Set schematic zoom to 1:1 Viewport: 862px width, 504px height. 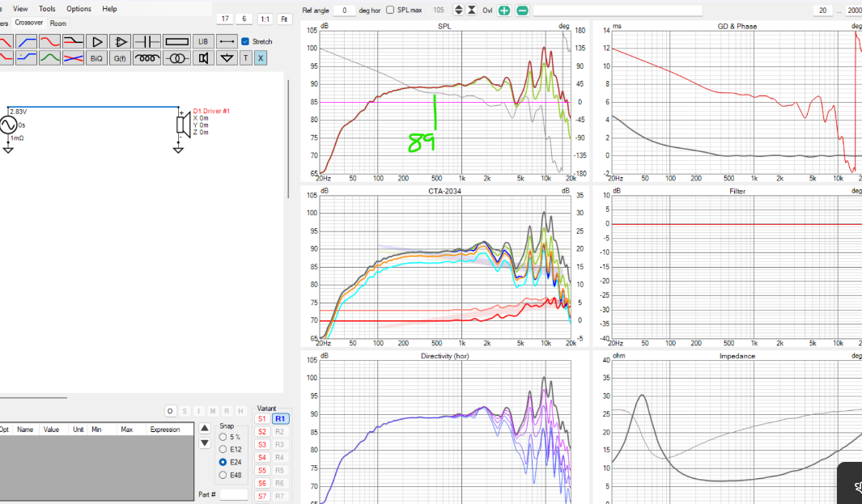[x=265, y=19]
